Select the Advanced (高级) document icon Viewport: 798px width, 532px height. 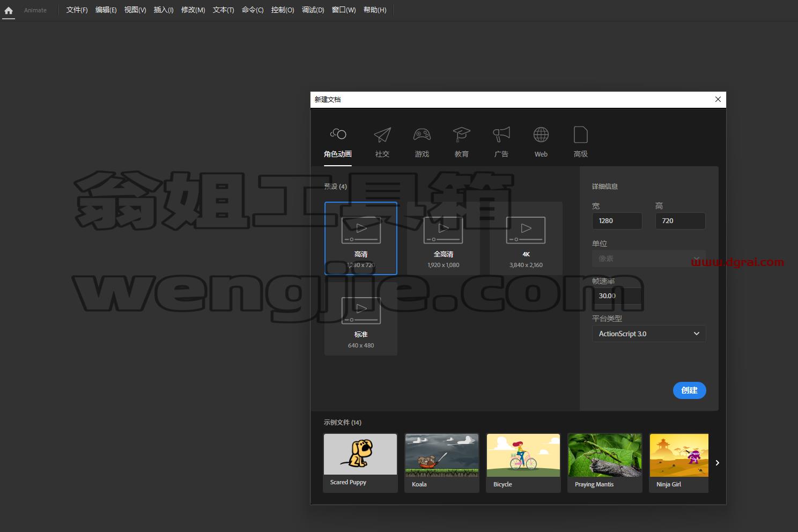tap(581, 135)
